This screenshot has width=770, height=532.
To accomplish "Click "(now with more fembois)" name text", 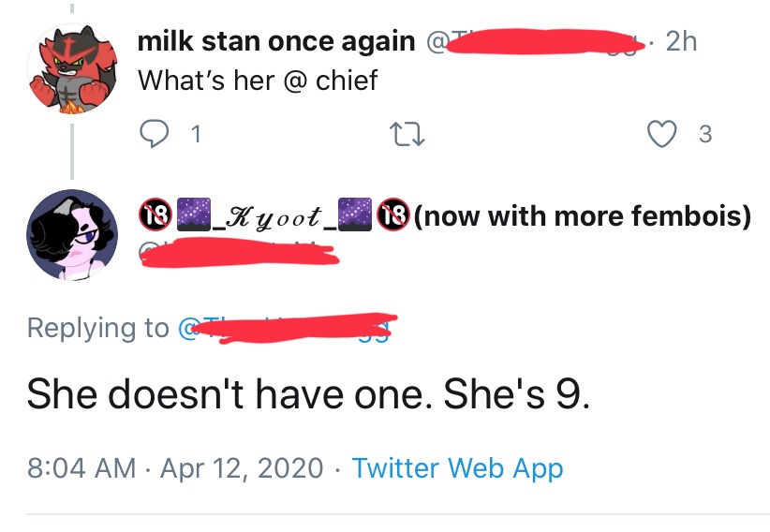I will [x=582, y=217].
